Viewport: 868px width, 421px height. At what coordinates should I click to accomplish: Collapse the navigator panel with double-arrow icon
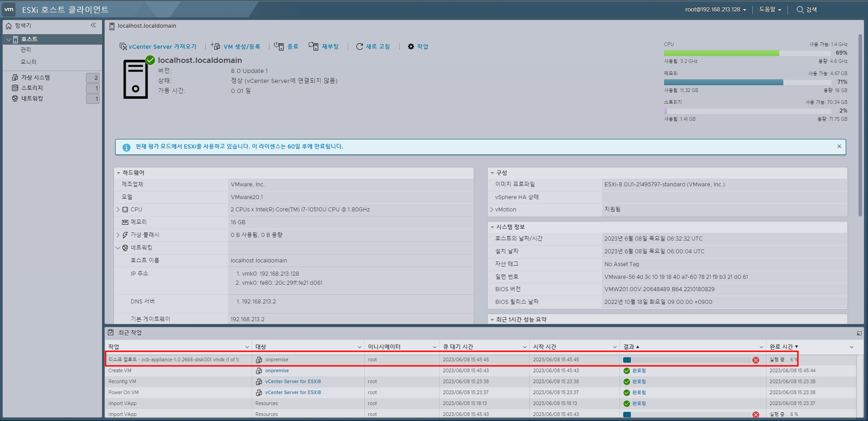(93, 26)
